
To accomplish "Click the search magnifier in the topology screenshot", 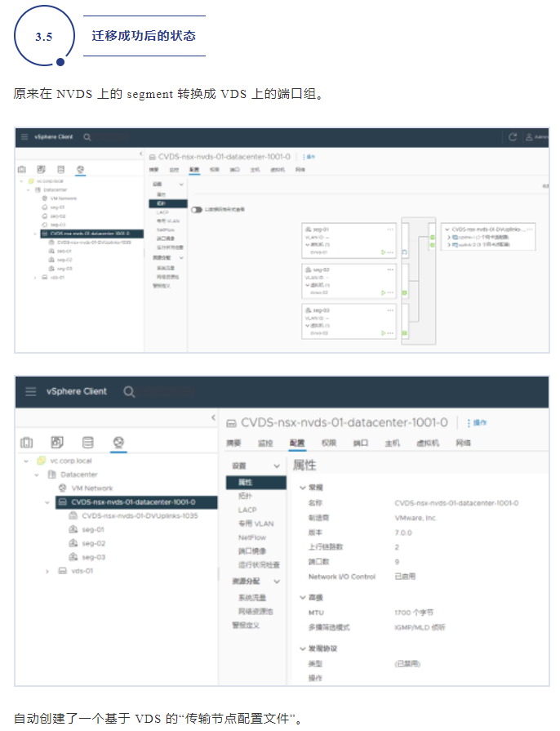I will [x=87, y=137].
